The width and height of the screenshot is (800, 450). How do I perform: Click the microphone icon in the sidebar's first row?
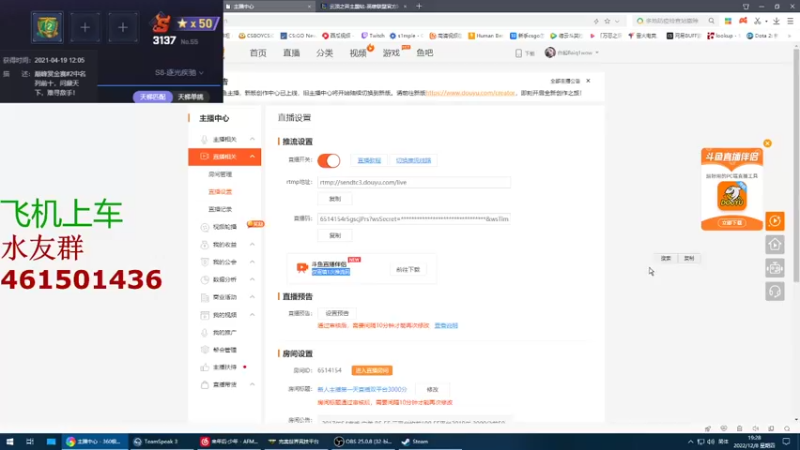(205, 139)
